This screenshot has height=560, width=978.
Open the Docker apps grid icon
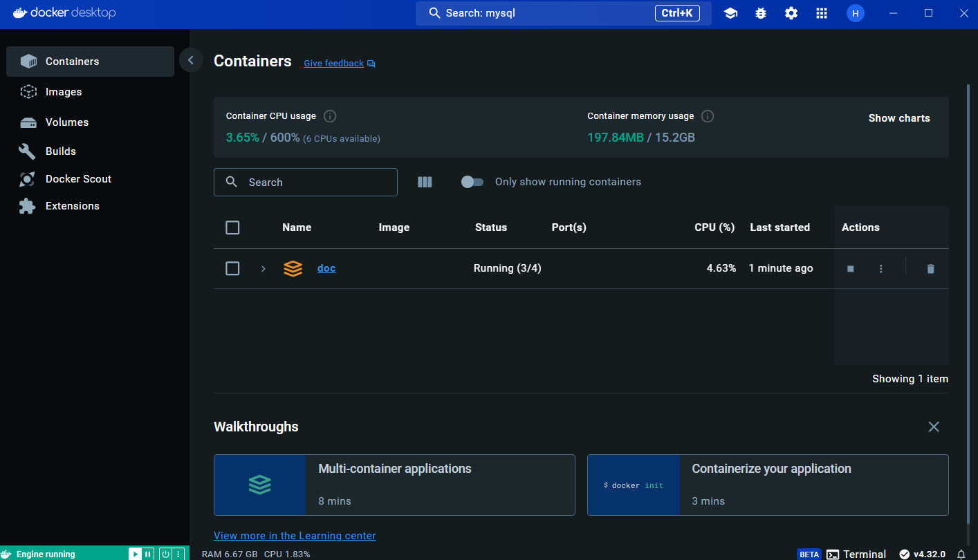[822, 13]
